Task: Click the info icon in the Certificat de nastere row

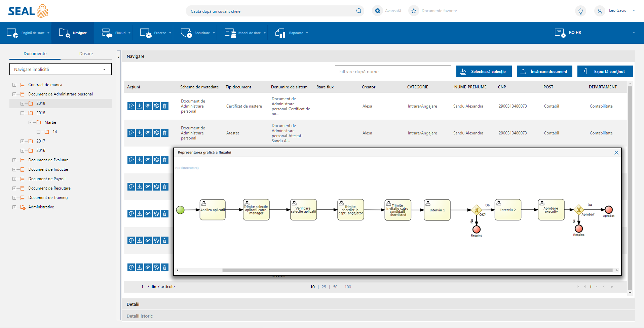Action: [x=131, y=106]
